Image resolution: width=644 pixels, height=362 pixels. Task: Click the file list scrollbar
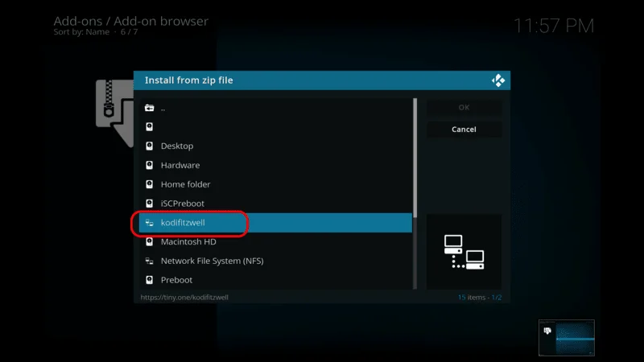click(415, 193)
